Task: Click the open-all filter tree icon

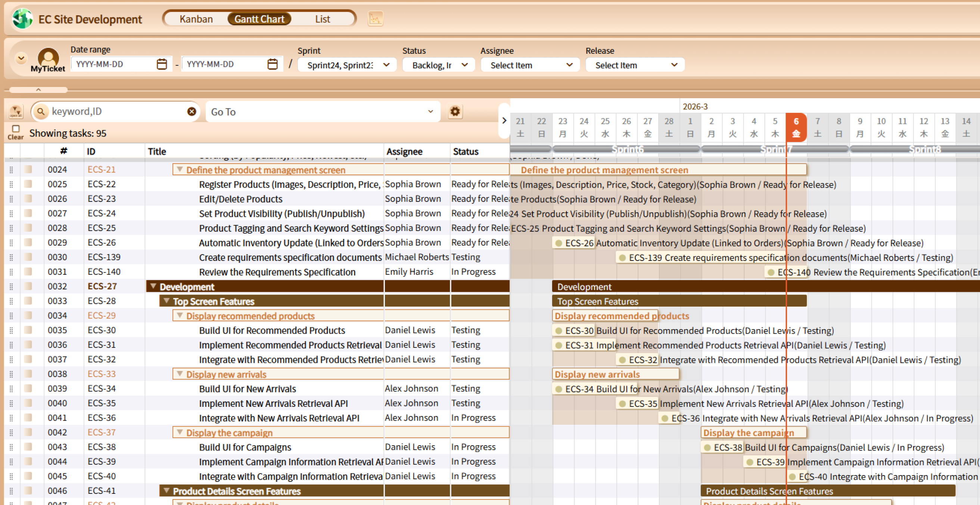Action: [16, 112]
